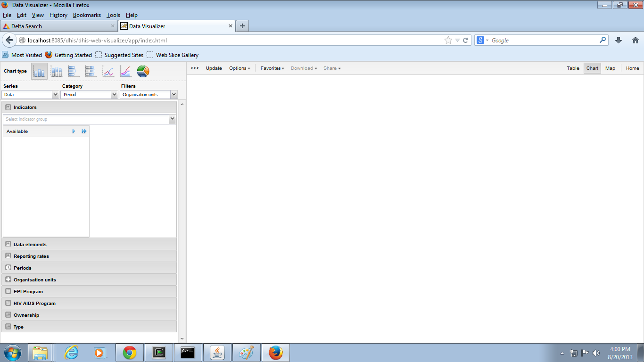Choose the horizontal bar chart type
644x362 pixels.
[x=74, y=71]
